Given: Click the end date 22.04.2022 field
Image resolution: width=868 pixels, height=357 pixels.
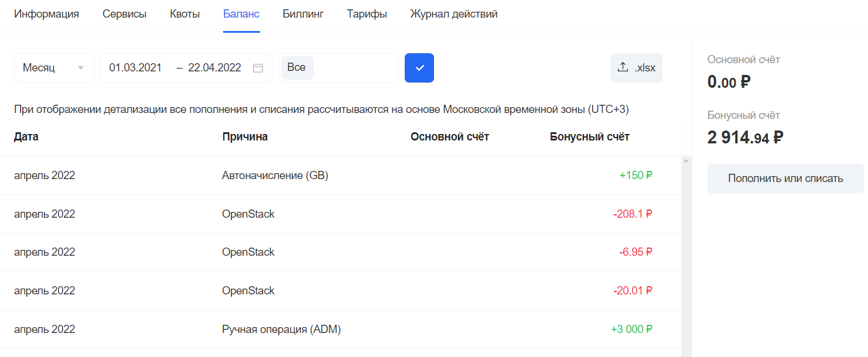Looking at the screenshot, I should tap(214, 68).
